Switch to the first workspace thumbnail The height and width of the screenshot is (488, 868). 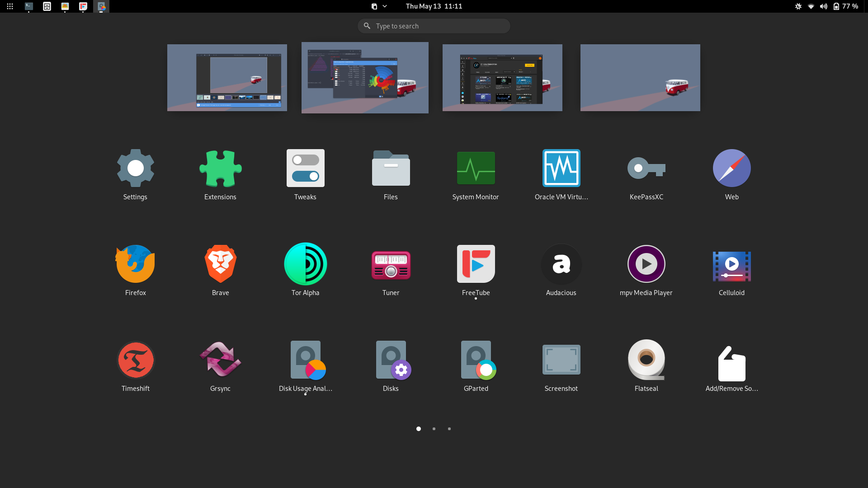227,78
